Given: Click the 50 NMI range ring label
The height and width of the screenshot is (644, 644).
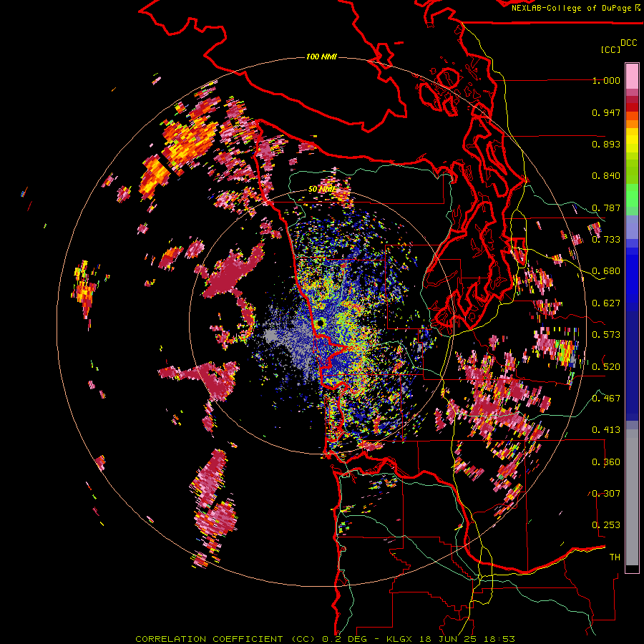Looking at the screenshot, I should [321, 190].
